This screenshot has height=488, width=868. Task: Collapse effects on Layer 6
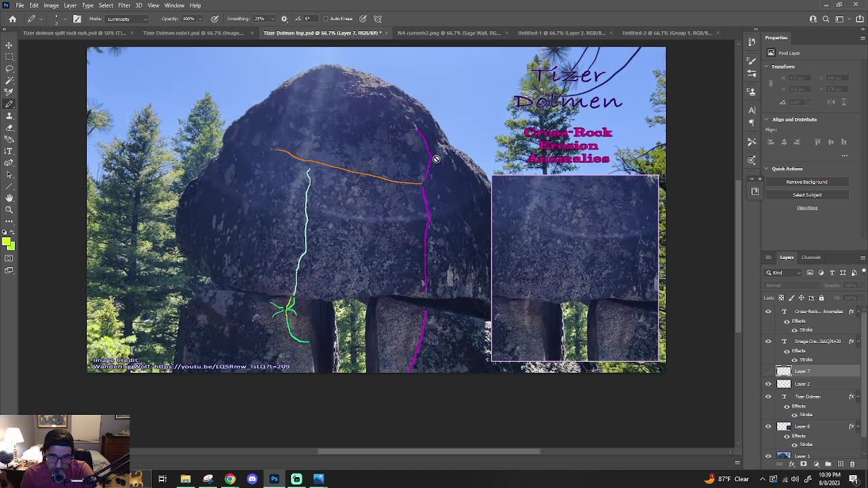coord(858,426)
